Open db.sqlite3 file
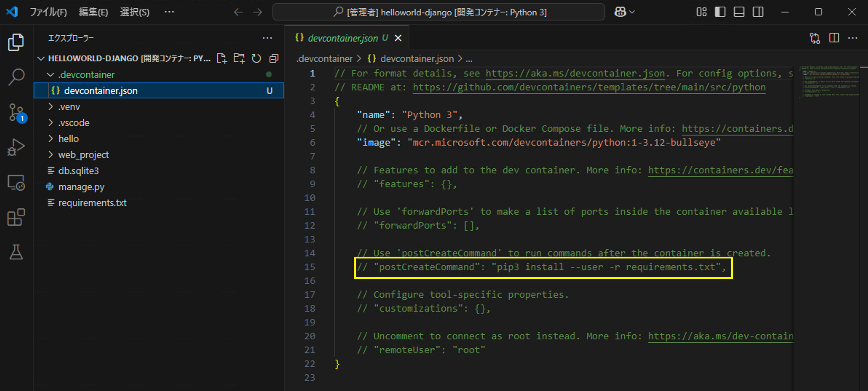 click(78, 171)
